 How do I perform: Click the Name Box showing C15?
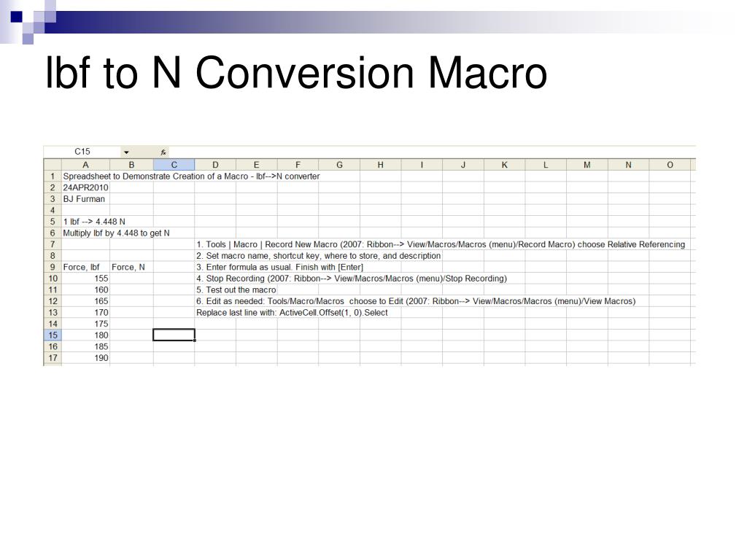click(x=82, y=152)
